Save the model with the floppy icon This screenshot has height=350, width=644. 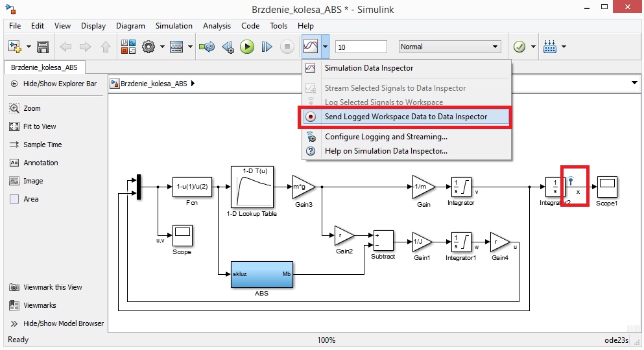(43, 47)
